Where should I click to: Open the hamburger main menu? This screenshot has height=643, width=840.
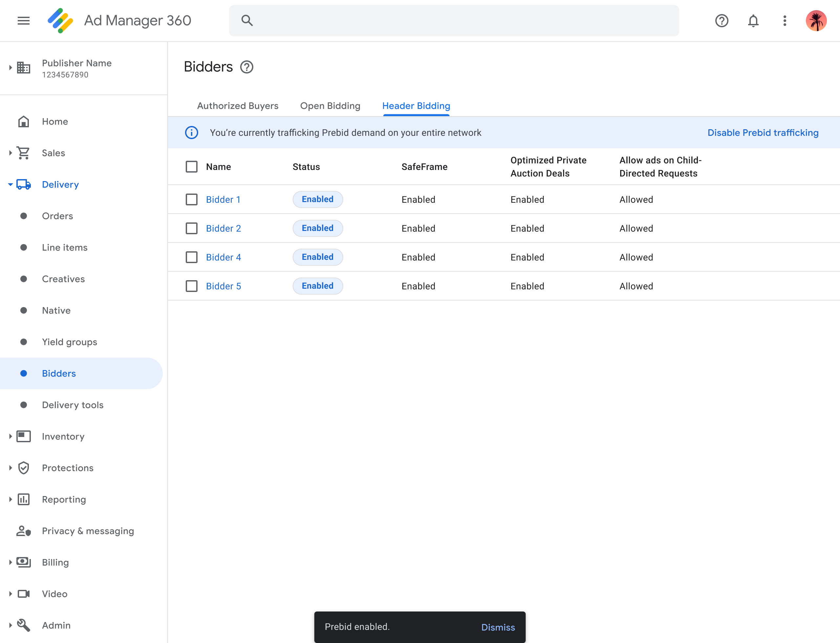point(23,21)
